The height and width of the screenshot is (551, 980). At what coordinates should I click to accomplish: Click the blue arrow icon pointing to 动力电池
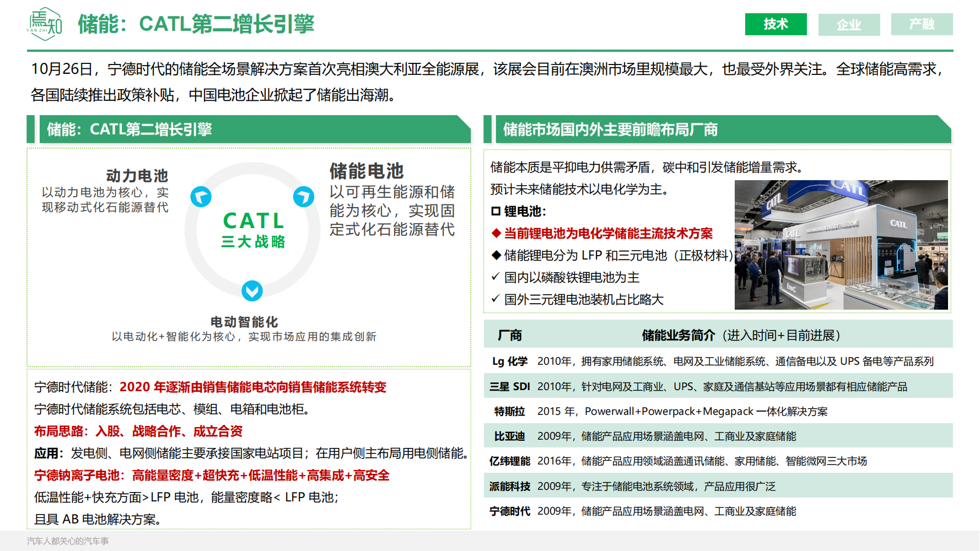[x=201, y=197]
